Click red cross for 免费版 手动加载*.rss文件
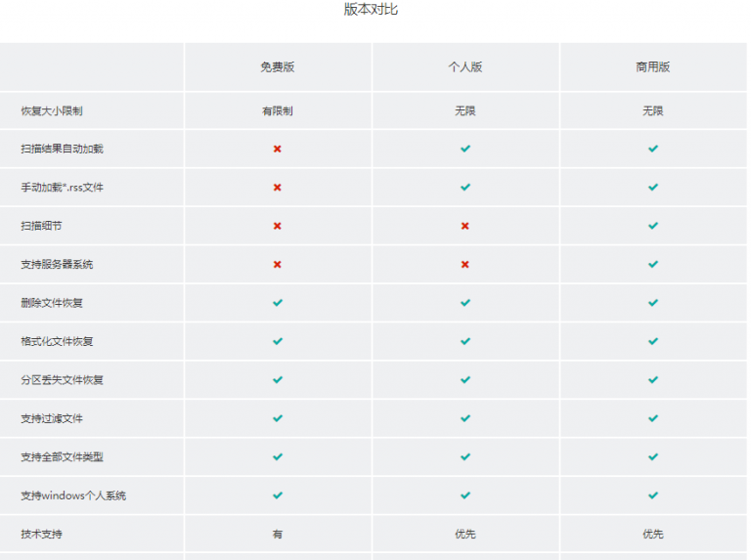Image resolution: width=751 pixels, height=560 pixels. pyautogui.click(x=277, y=187)
